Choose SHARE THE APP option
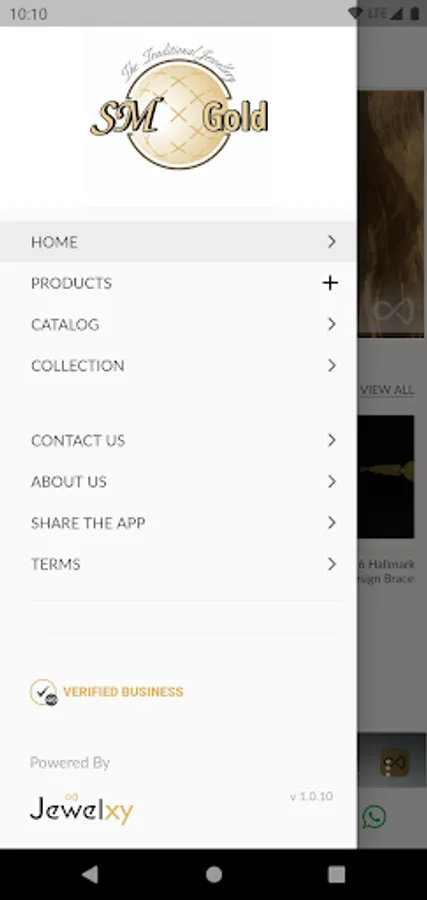 pos(178,523)
